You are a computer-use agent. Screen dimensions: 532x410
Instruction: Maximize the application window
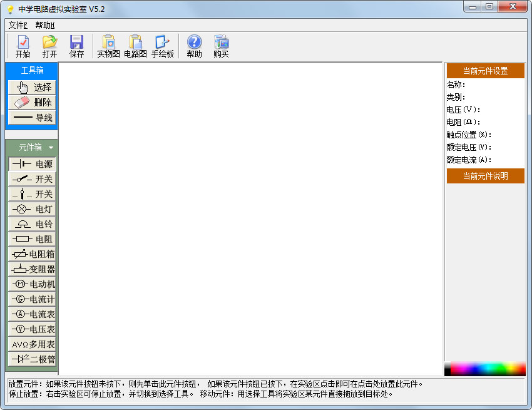point(489,7)
